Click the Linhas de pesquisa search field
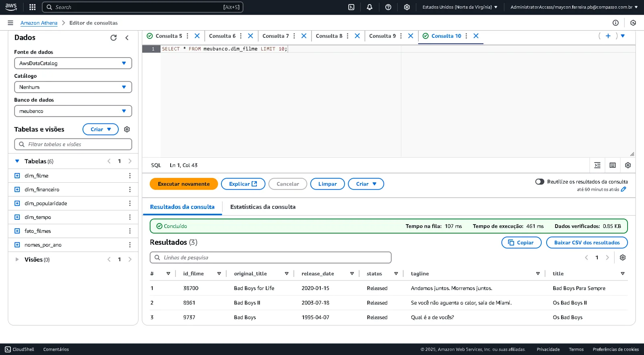This screenshot has height=355, width=644. pyautogui.click(x=270, y=258)
